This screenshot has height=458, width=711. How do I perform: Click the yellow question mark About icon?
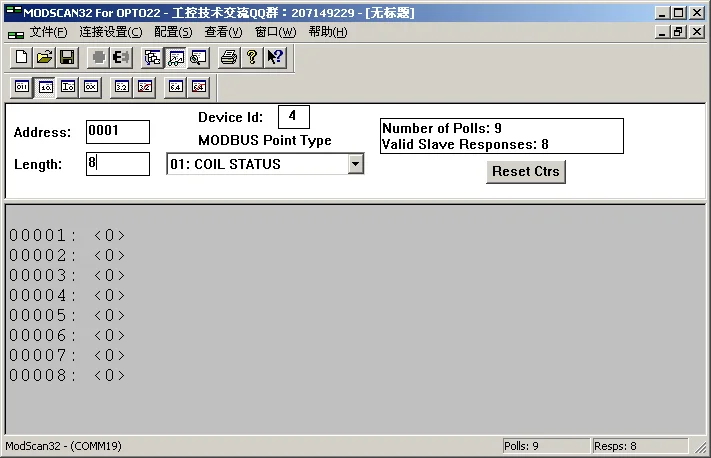(252, 57)
